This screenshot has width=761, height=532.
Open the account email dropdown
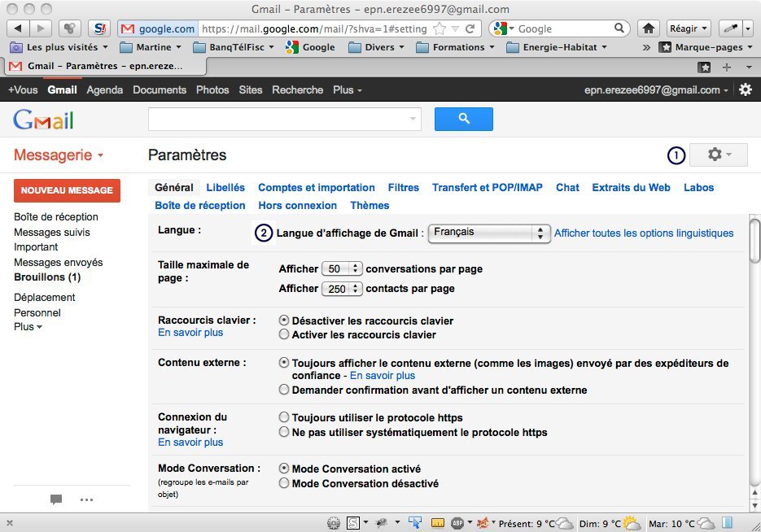point(656,89)
